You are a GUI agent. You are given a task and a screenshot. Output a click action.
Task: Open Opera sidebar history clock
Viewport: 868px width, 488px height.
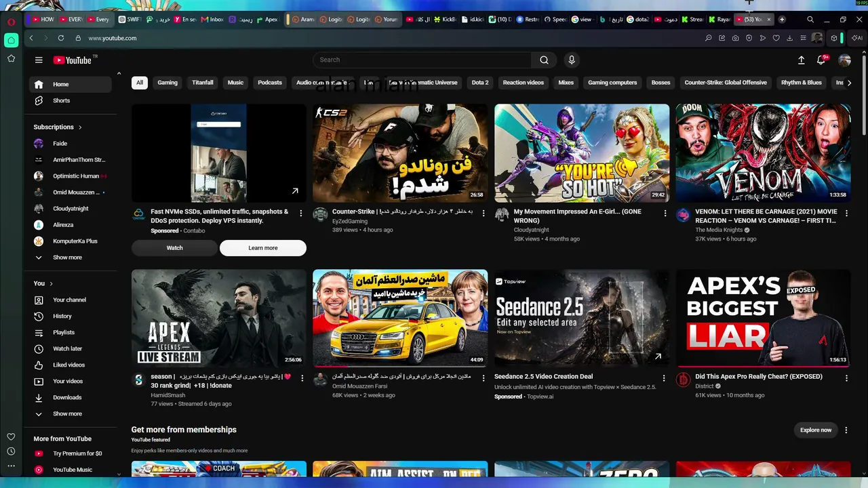click(x=11, y=451)
